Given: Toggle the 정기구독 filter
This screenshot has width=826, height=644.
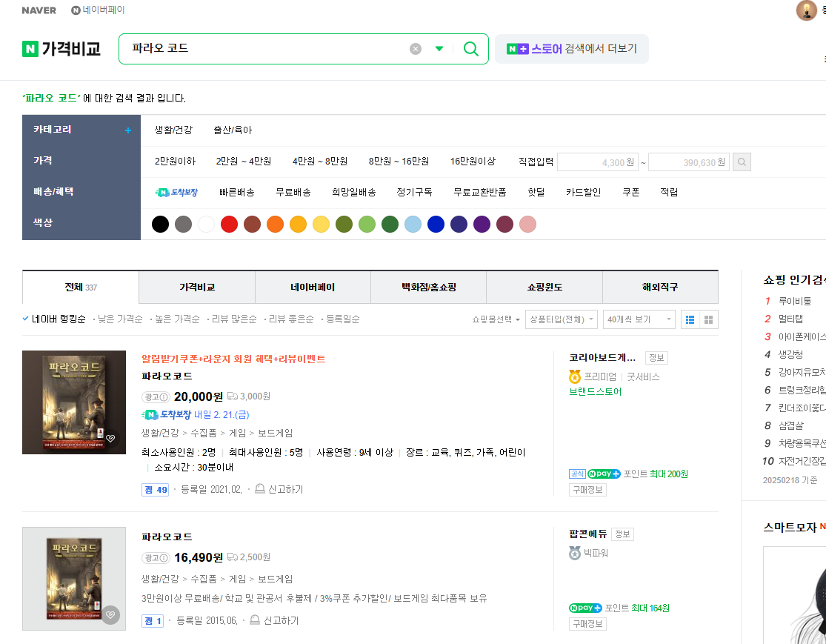Looking at the screenshot, I should 415,193.
